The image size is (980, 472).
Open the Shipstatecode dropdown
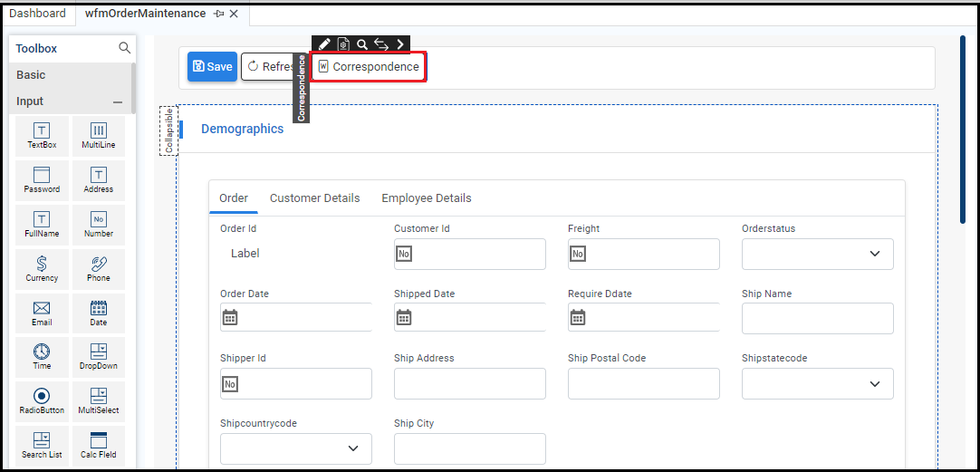(818, 384)
